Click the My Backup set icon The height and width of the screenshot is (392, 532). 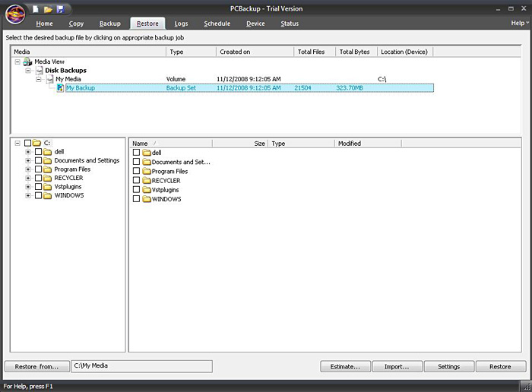click(x=60, y=88)
